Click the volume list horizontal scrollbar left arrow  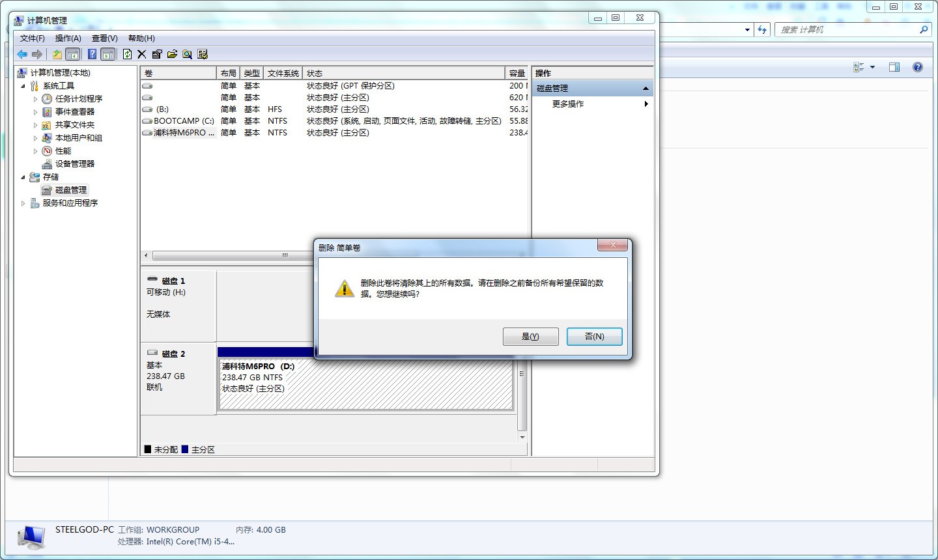pyautogui.click(x=146, y=255)
